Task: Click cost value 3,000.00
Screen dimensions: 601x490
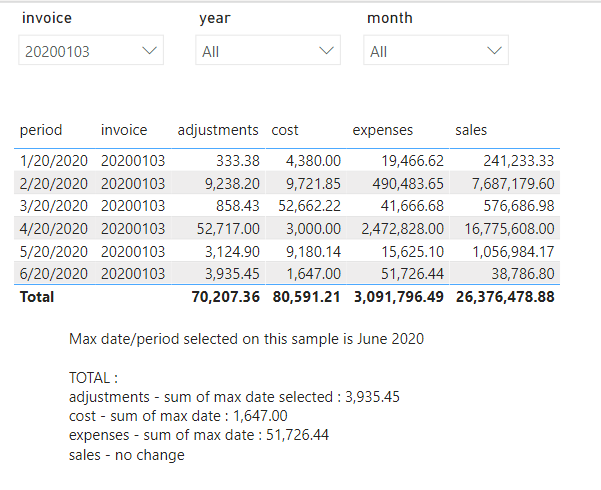Action: (314, 229)
